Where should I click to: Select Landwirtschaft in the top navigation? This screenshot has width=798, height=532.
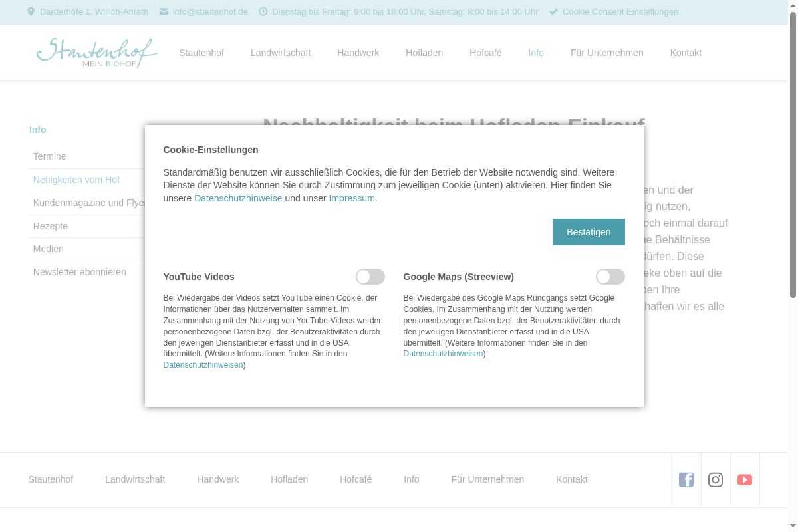click(281, 53)
